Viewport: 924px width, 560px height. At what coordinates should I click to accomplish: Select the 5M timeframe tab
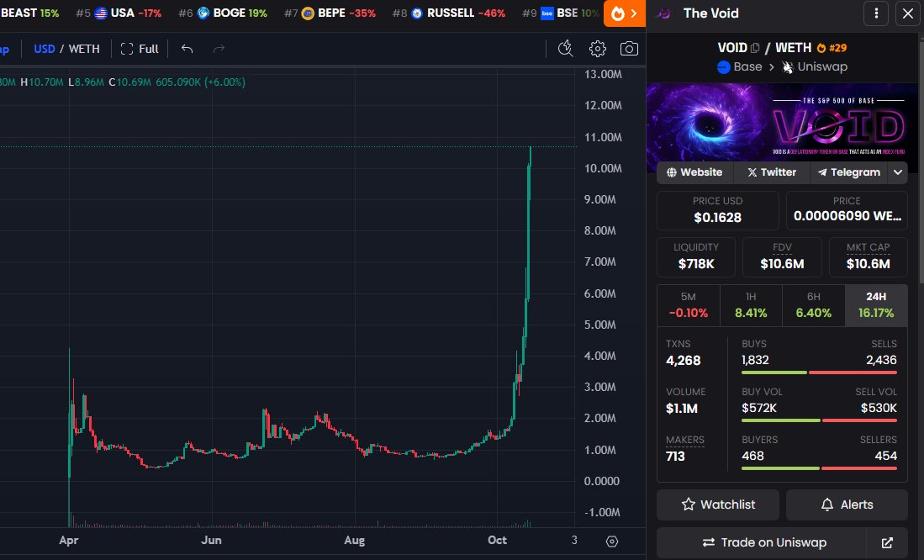(689, 305)
